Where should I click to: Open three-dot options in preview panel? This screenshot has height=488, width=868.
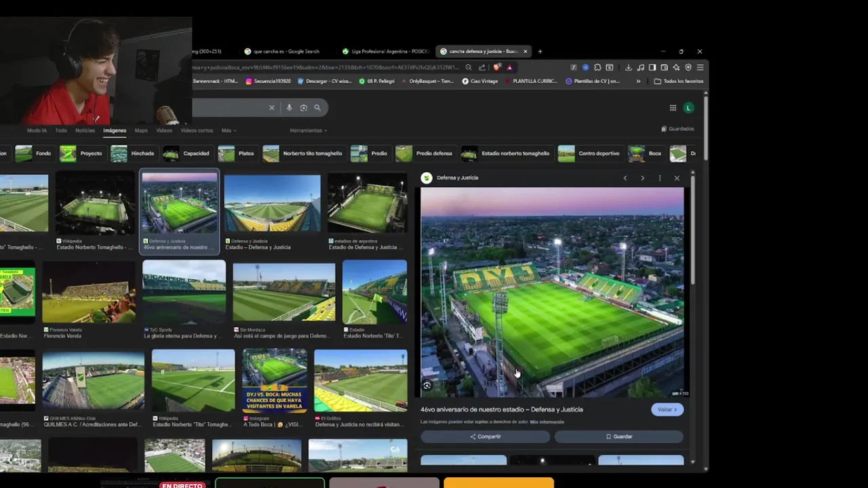[x=660, y=178]
